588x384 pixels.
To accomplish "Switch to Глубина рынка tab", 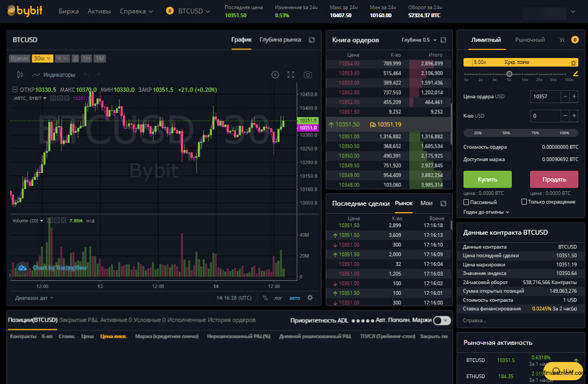I will [280, 40].
